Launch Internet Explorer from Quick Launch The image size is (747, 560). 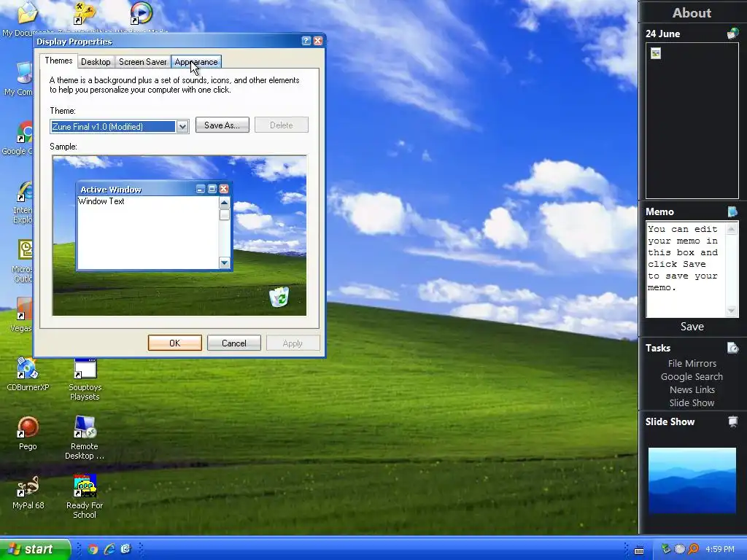click(109, 549)
